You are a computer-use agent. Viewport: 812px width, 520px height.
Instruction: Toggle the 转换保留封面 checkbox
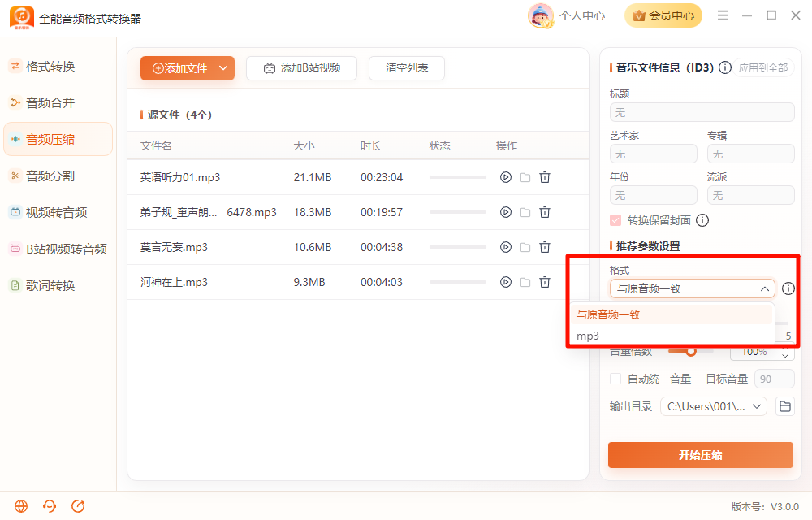615,220
